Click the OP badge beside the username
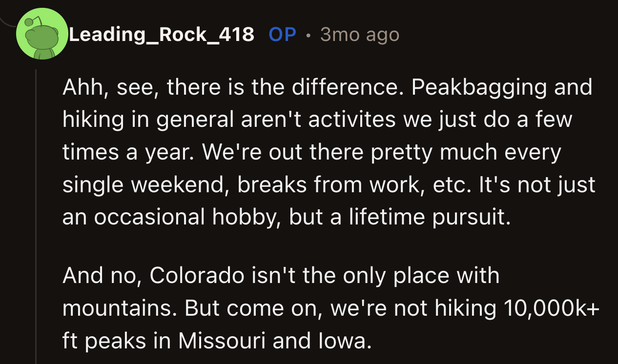Viewport: 618px width, 364px height. [x=282, y=35]
